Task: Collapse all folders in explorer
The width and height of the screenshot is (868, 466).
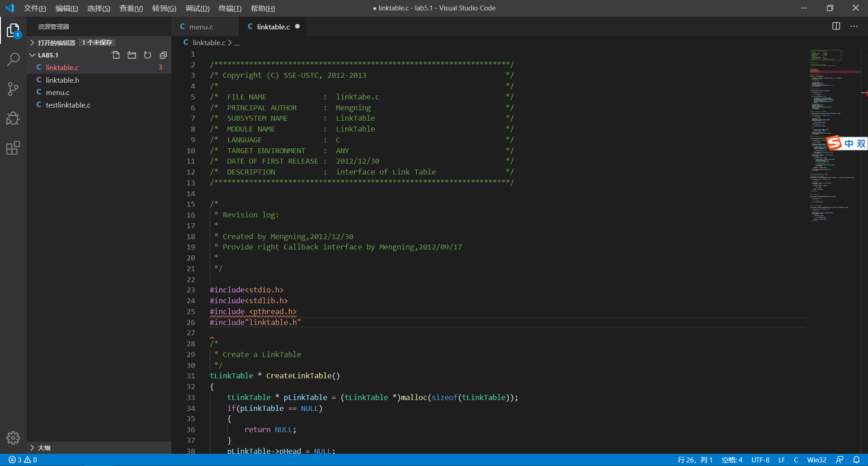Action: pos(163,55)
